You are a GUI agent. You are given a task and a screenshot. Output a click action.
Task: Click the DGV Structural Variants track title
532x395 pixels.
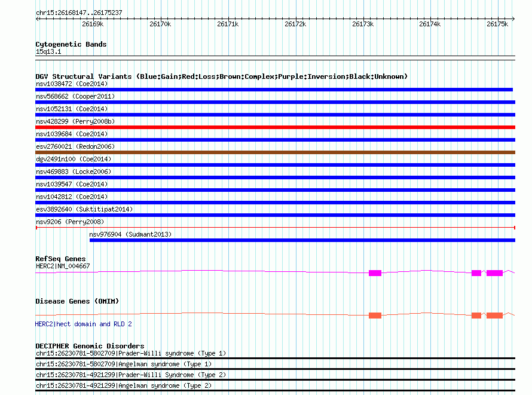(222, 76)
